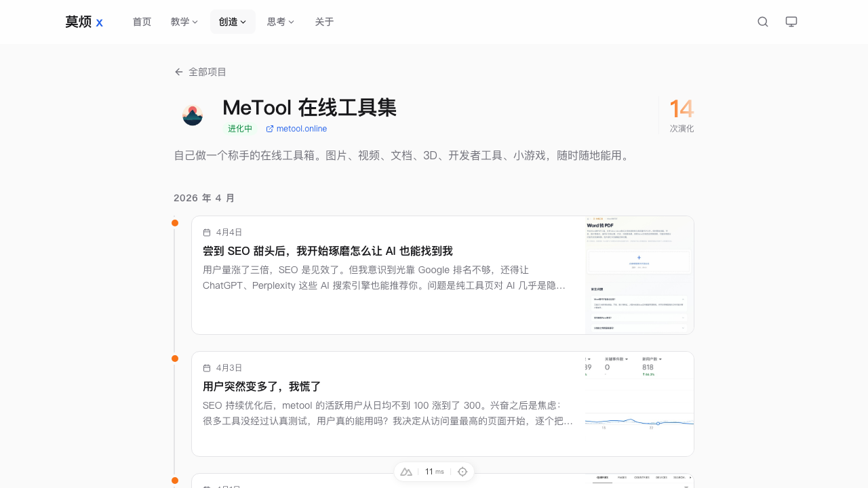The width and height of the screenshot is (868, 488).
Task: Select 关于 in the navigation bar
Action: [324, 21]
